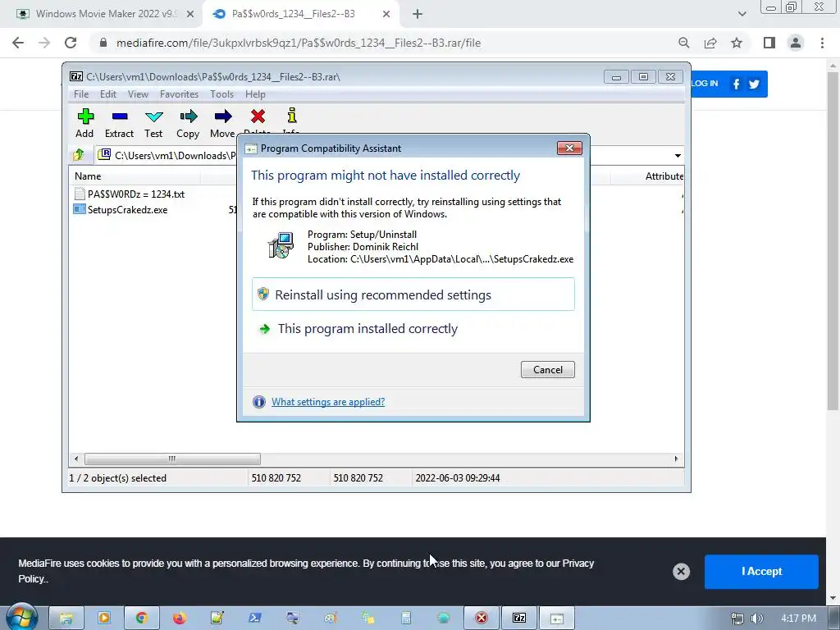Open Chrome three-dot menu
The image size is (840, 630).
822,43
